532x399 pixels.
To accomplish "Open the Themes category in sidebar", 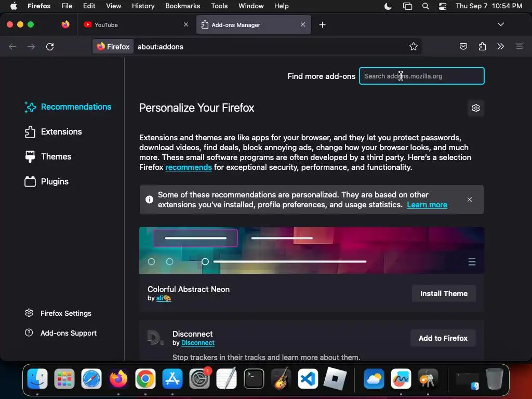I will (x=48, y=156).
